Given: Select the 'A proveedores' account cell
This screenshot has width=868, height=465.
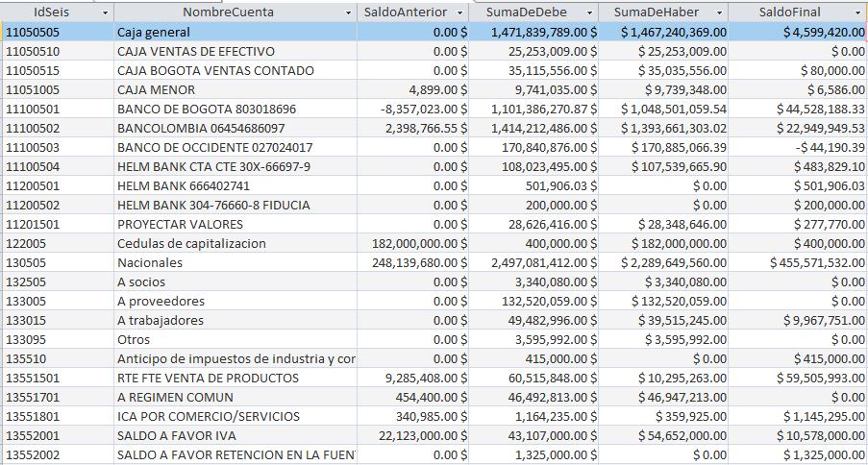Looking at the screenshot, I should (236, 301).
